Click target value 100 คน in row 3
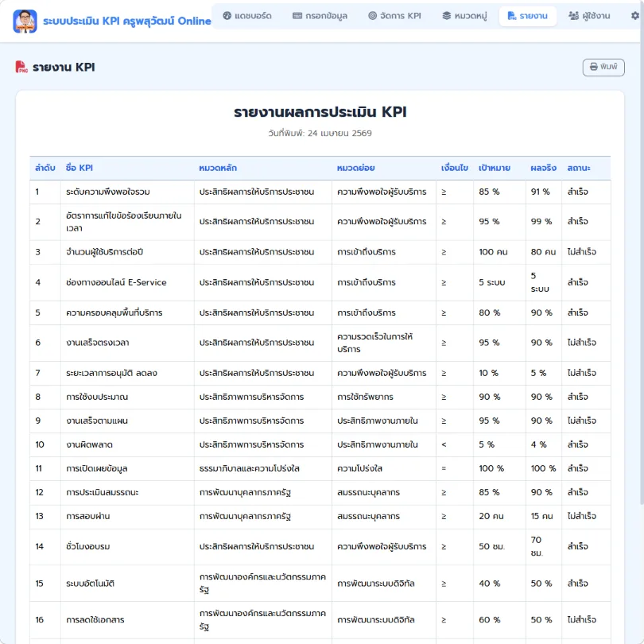644x644 pixels. pyautogui.click(x=493, y=252)
